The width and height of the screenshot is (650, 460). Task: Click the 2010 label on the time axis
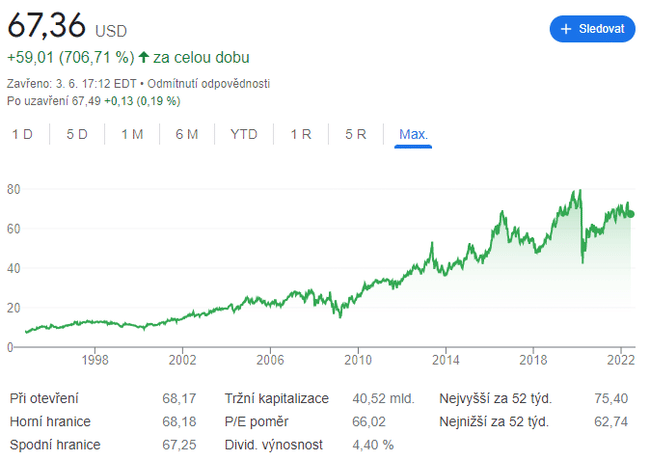358,359
